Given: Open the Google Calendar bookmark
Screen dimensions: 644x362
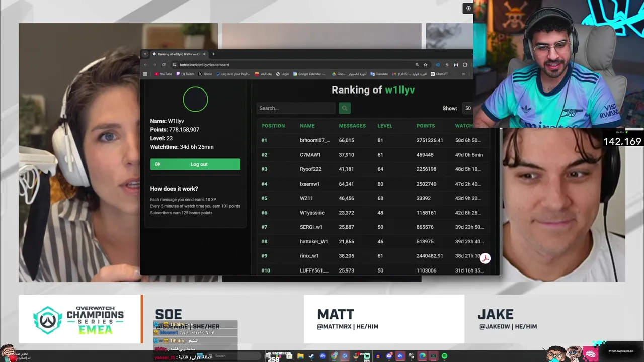Looking at the screenshot, I should click(x=309, y=74).
